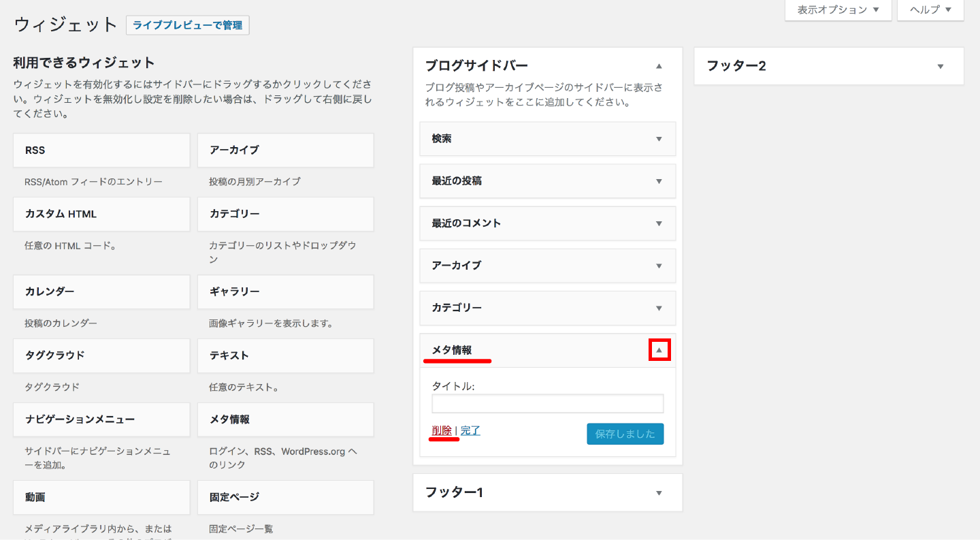Collapse the ブログサイドバー widget area
Screen dimensions: 980x540
click(658, 66)
